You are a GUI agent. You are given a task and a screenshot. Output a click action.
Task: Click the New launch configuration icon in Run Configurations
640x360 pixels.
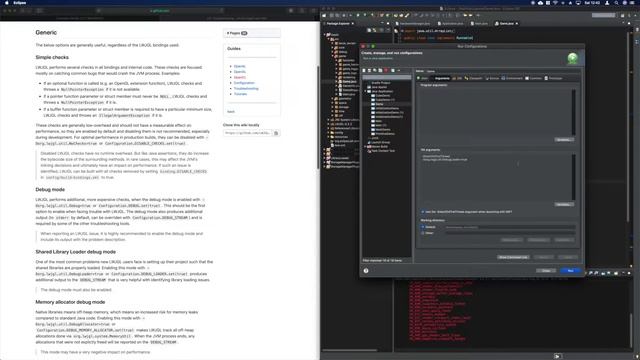tap(364, 70)
